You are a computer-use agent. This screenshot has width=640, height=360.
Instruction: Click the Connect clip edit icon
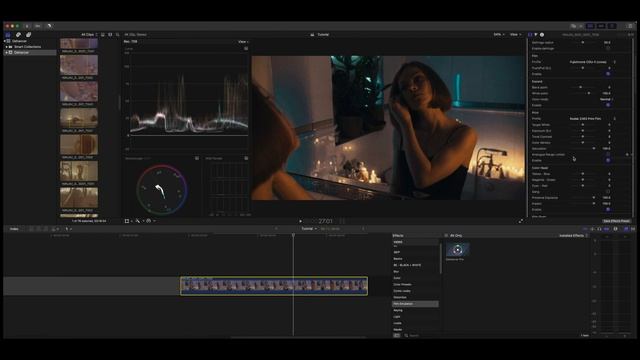pyautogui.click(x=31, y=229)
